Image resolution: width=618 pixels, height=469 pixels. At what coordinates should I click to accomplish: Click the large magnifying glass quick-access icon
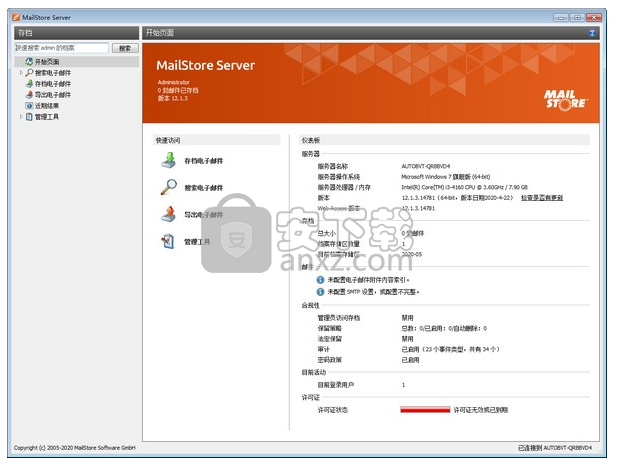(169, 187)
